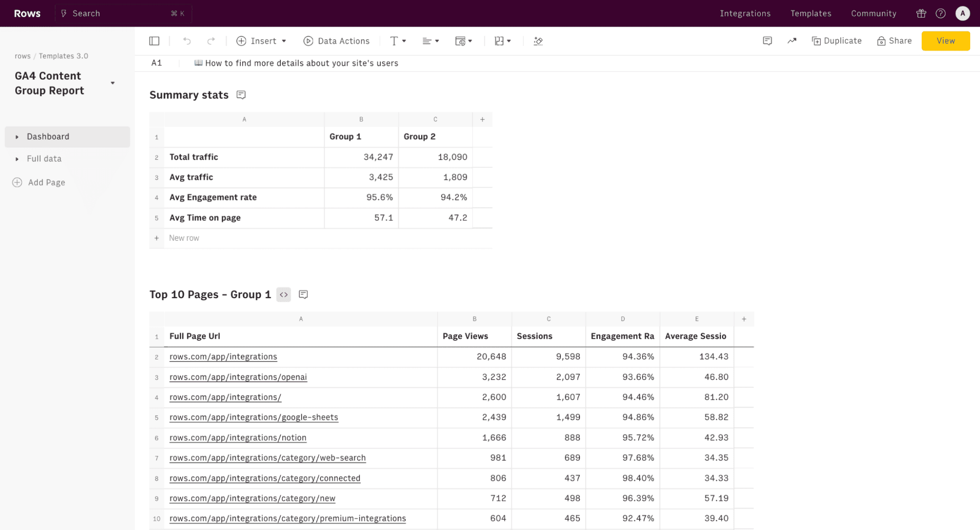Click the Search field
The width and height of the screenshot is (980, 530).
(123, 14)
